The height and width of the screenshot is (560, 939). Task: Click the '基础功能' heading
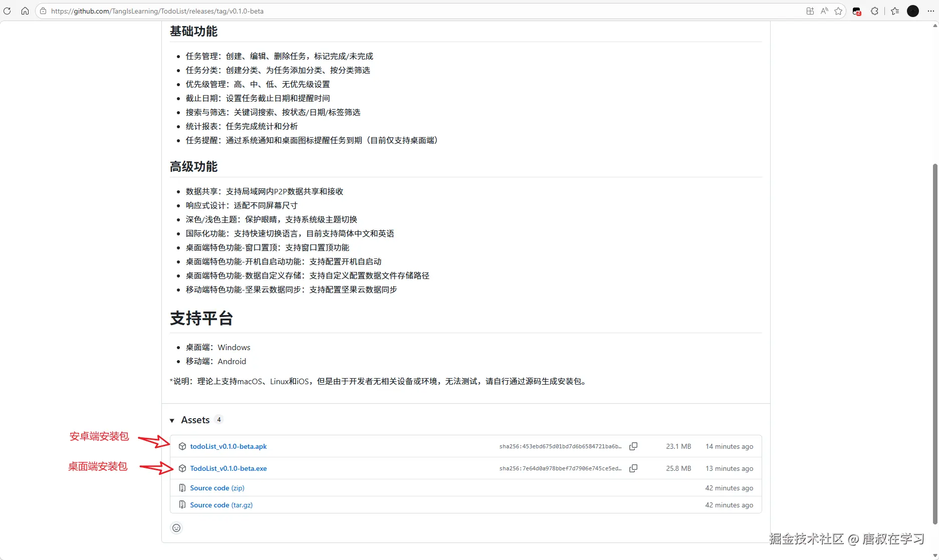tap(193, 31)
